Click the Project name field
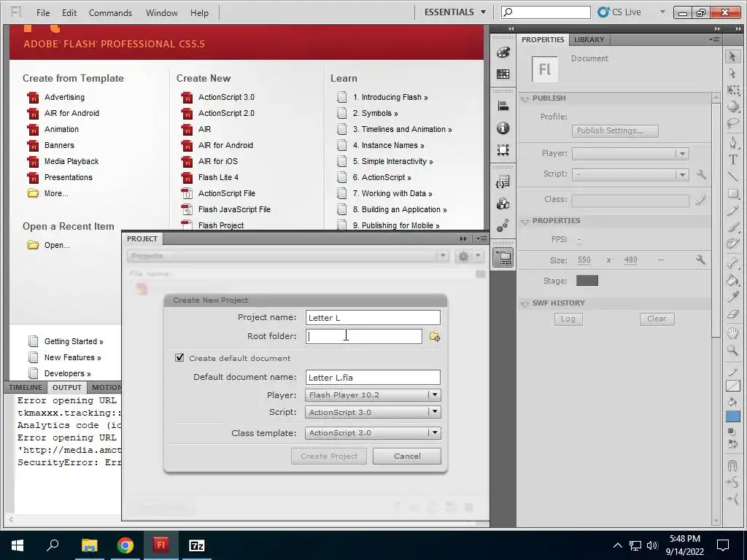Image resolution: width=747 pixels, height=560 pixels. click(x=373, y=318)
